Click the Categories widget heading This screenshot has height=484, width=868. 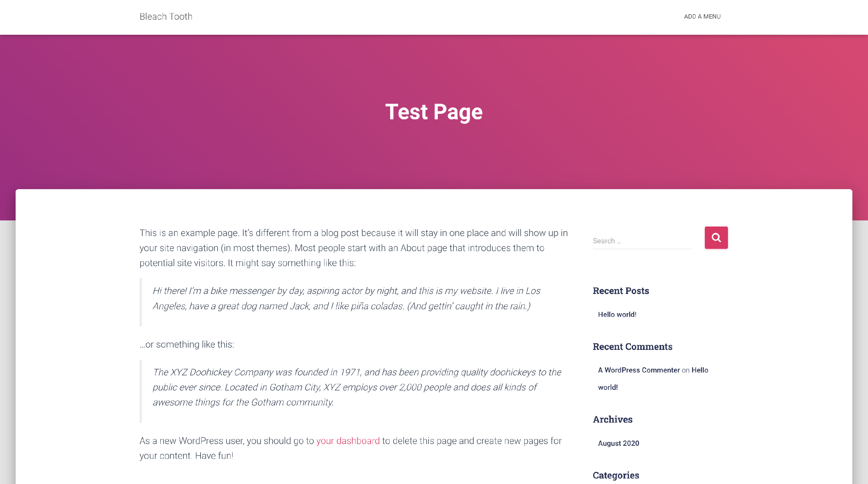[x=616, y=475]
